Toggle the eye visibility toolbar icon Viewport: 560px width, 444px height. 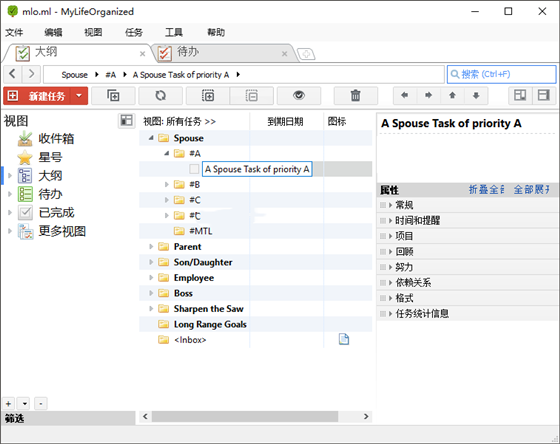pyautogui.click(x=299, y=96)
